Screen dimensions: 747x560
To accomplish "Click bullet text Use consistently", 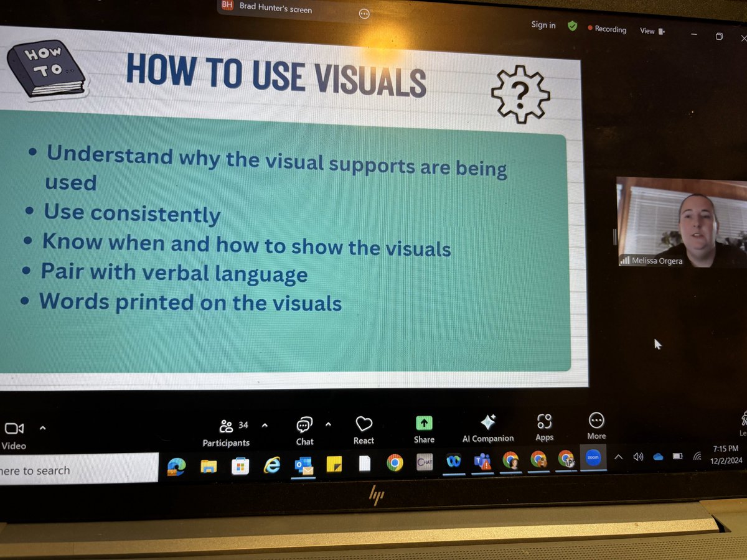I will [x=132, y=213].
